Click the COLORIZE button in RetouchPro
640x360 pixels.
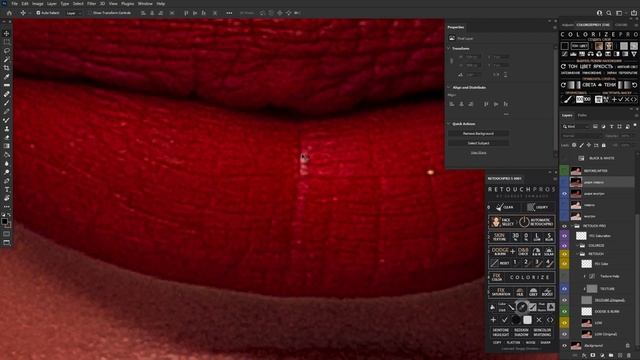click(x=529, y=278)
